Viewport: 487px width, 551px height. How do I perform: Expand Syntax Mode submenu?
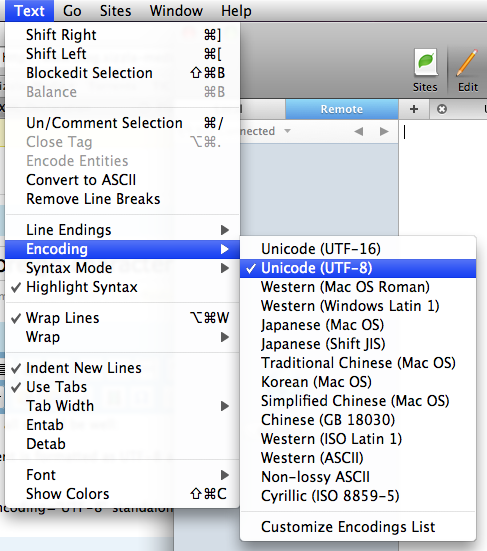tap(122, 268)
